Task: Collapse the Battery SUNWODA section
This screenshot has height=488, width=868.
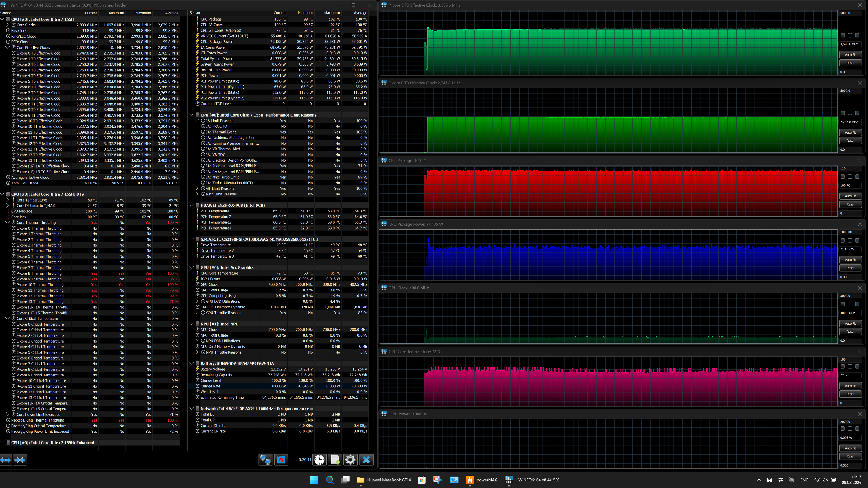Action: click(x=191, y=363)
